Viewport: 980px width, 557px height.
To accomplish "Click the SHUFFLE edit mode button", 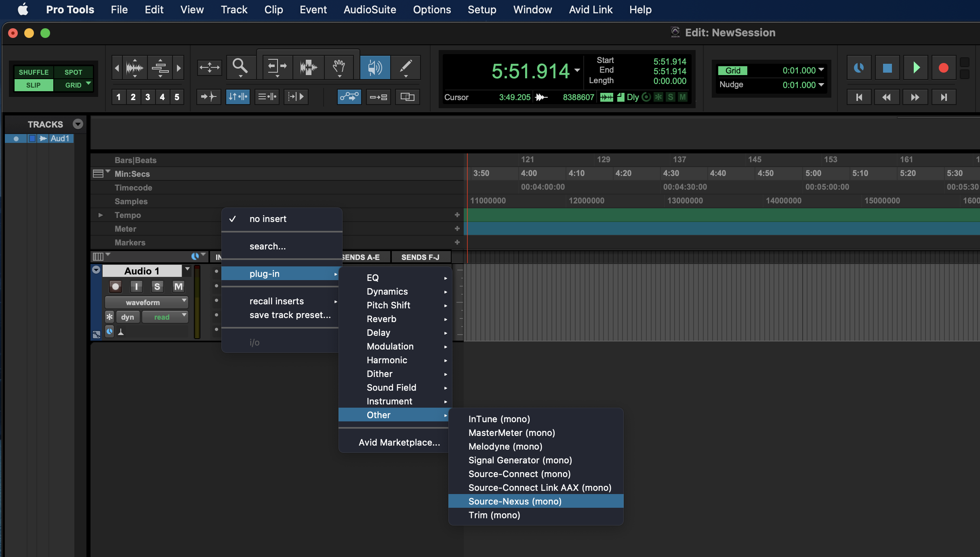I will (34, 72).
